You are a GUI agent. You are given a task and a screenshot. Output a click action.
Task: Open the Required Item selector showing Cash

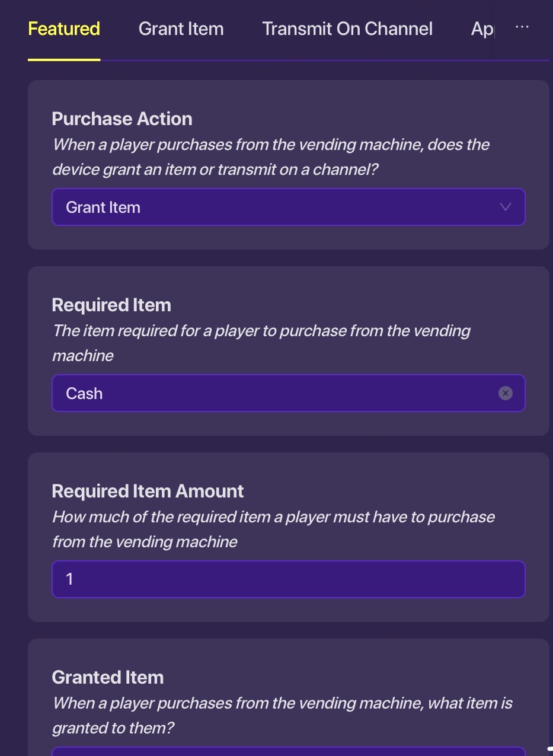pyautogui.click(x=273, y=393)
